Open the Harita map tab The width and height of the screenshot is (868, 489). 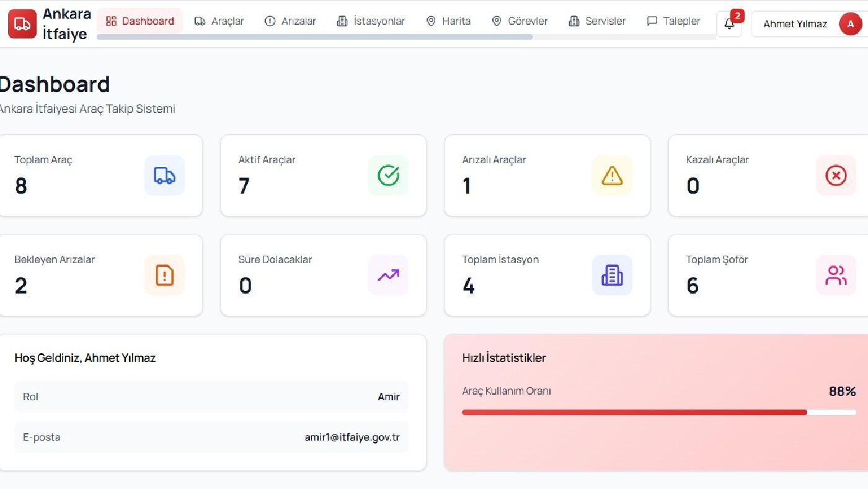tap(448, 21)
